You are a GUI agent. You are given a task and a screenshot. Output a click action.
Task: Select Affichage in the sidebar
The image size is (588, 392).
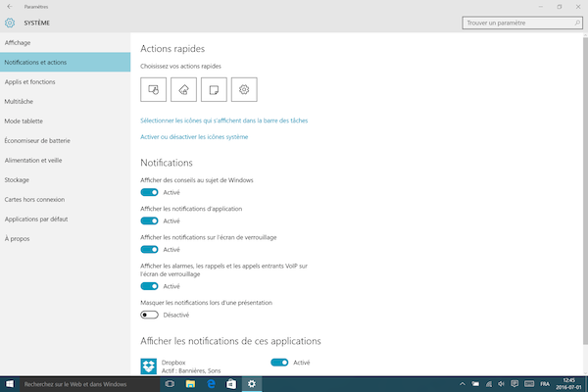66,43
